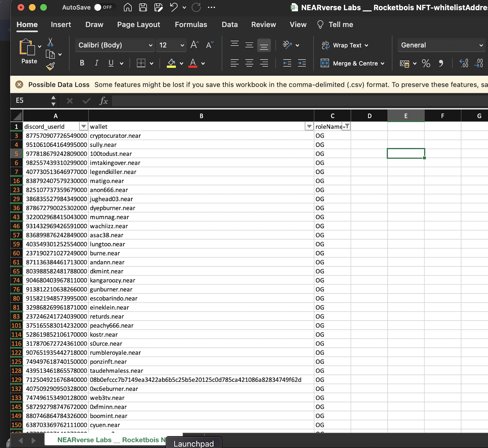
Task: Apply comma style
Action: point(441,63)
